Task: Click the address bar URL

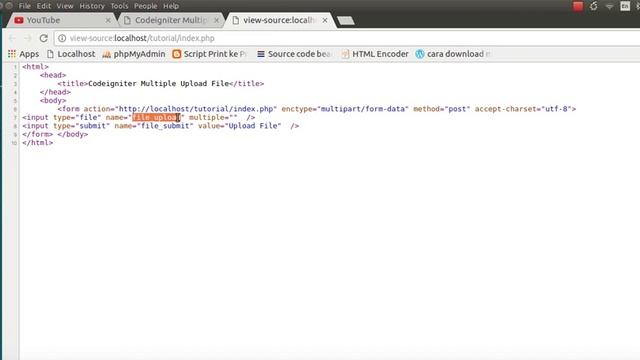Action: pos(142,38)
